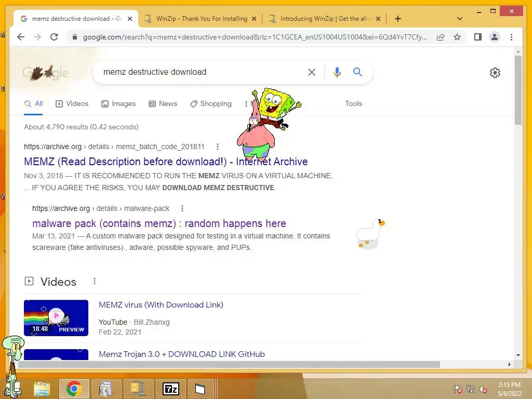The height and width of the screenshot is (399, 532).
Task: Open options for malware-pack result
Action: (x=182, y=208)
